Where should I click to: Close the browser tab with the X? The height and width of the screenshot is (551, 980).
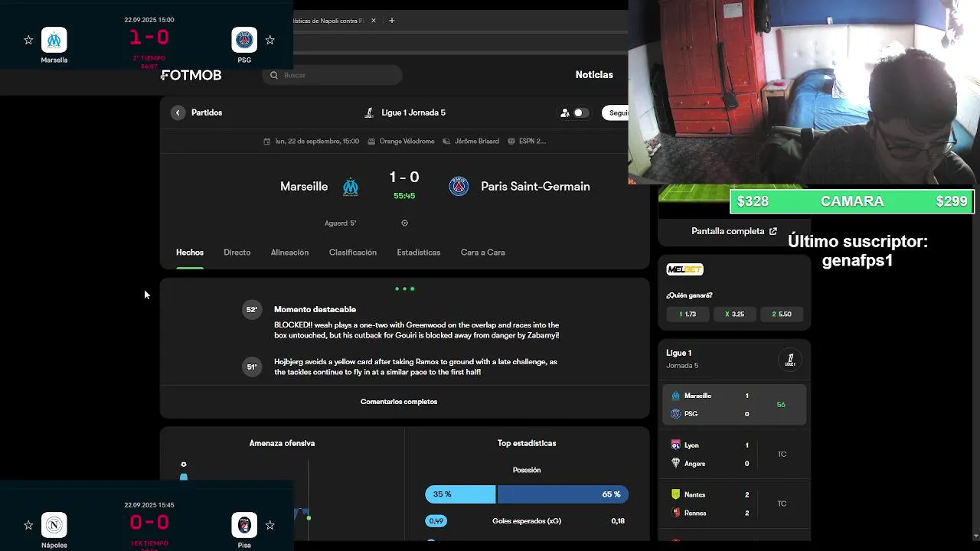pyautogui.click(x=374, y=21)
